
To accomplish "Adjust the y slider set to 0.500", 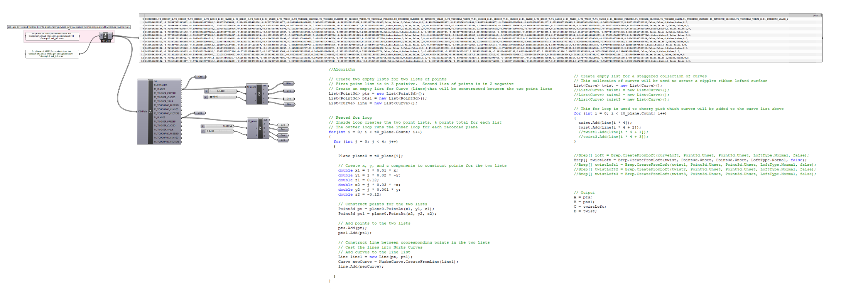I will coord(221,97).
